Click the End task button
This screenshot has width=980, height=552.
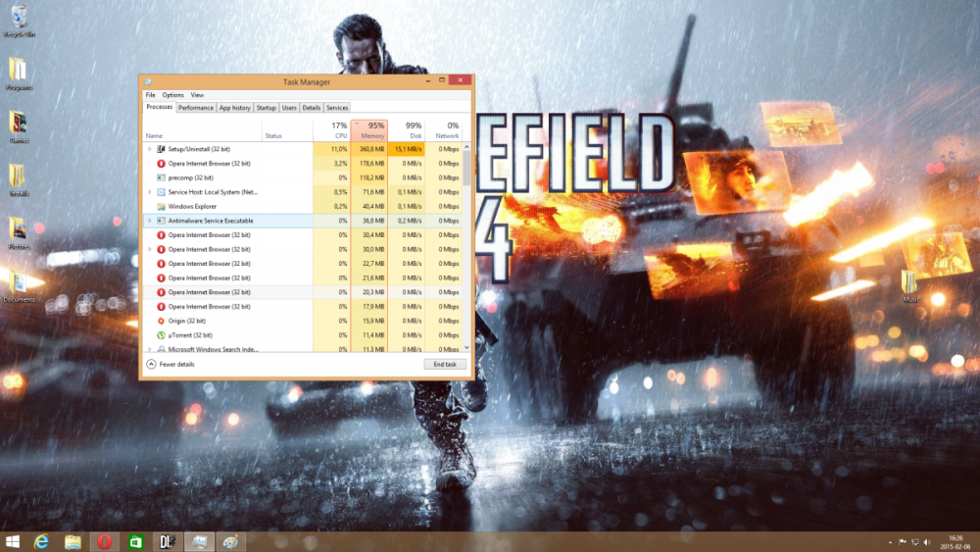pos(445,364)
